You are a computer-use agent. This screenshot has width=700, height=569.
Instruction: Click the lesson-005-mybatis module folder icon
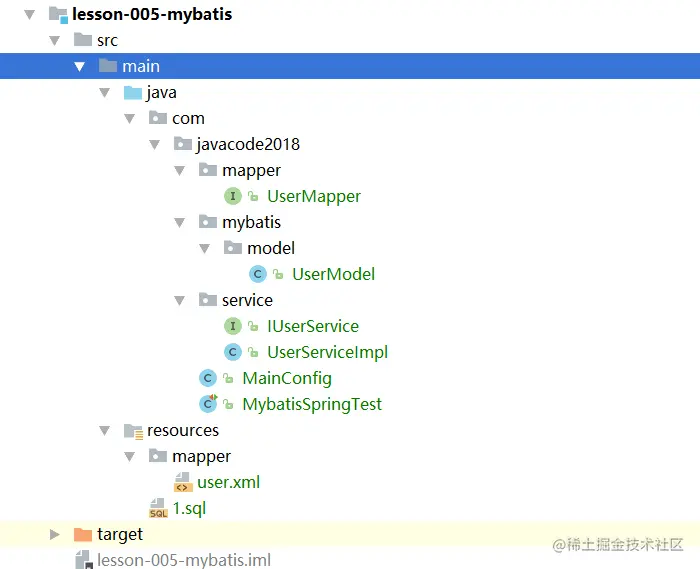coord(58,14)
